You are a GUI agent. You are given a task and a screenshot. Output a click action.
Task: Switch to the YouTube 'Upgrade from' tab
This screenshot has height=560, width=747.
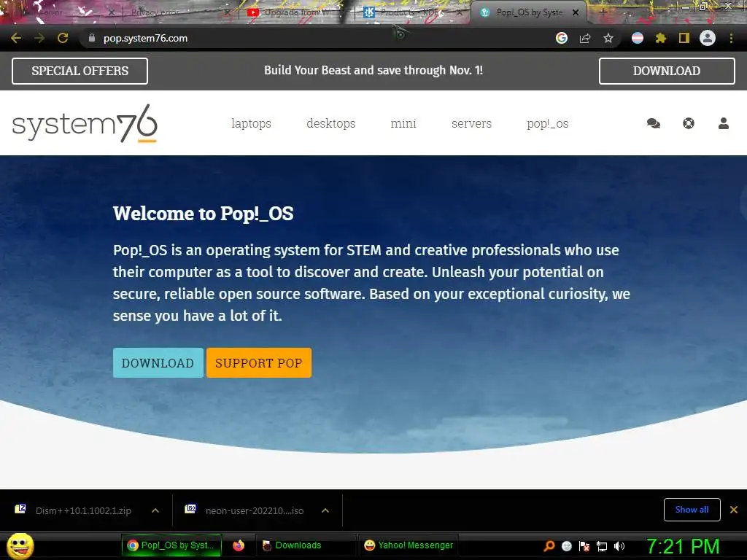coord(295,13)
